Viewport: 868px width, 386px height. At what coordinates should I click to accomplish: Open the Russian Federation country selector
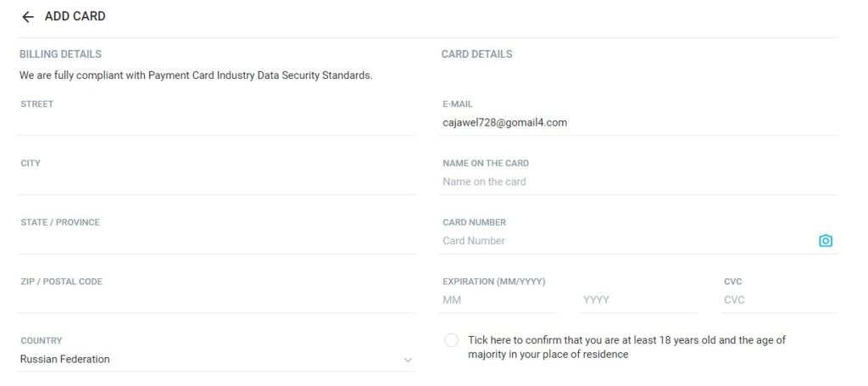click(216, 359)
